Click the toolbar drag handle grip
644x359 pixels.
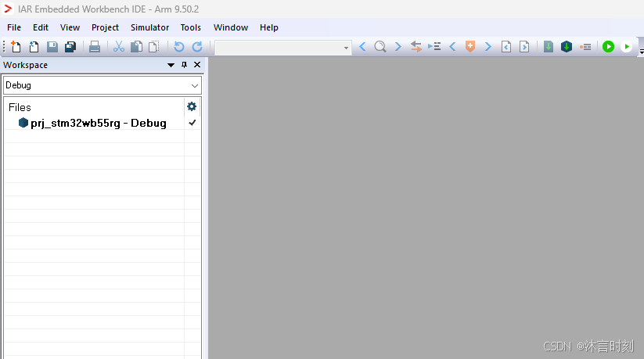(x=4, y=47)
